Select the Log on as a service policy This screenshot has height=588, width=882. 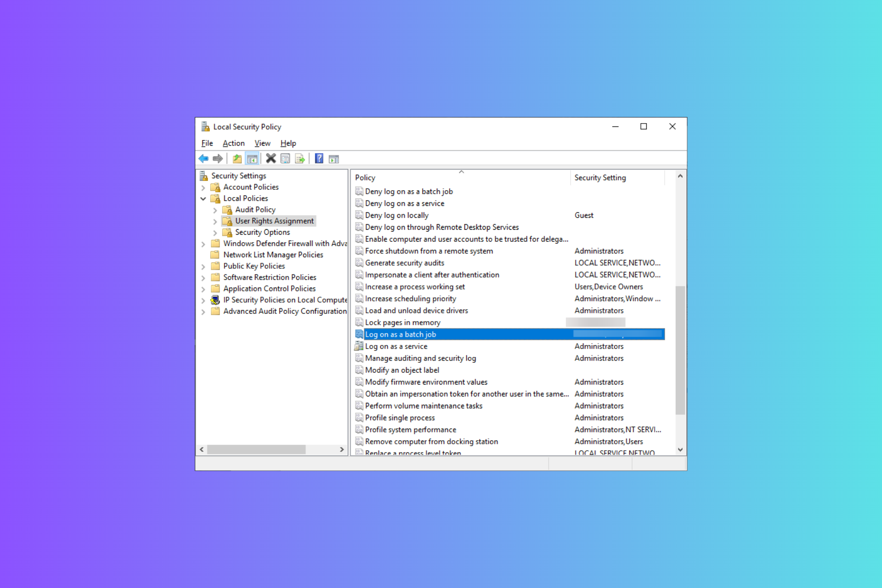point(396,346)
